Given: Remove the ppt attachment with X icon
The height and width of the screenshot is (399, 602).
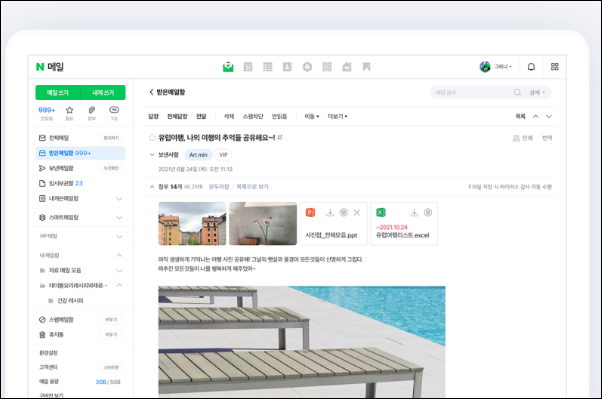Looking at the screenshot, I should [357, 212].
